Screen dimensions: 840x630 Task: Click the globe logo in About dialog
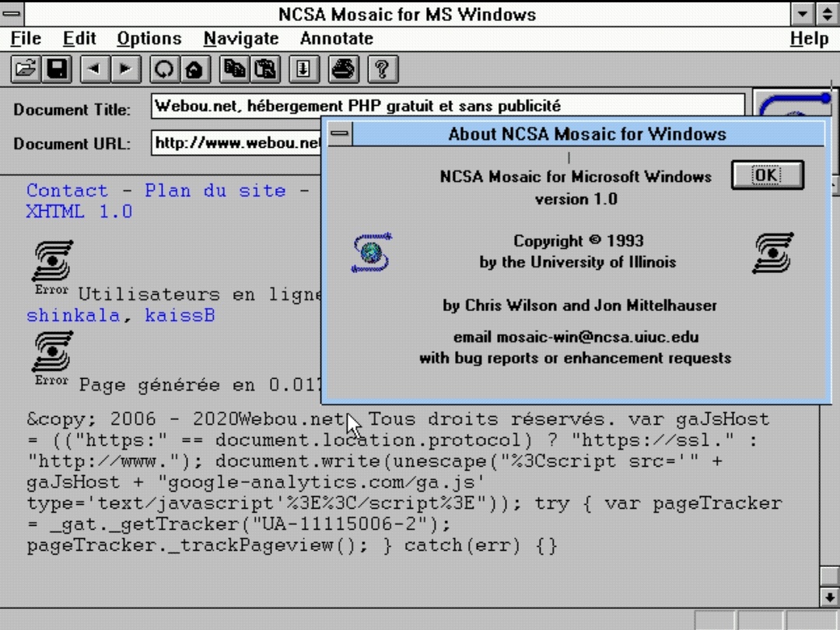[x=372, y=252]
